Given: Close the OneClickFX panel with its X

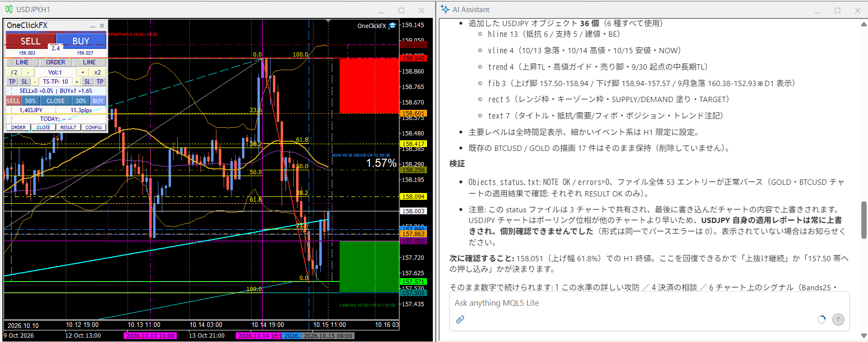Looking at the screenshot, I should [102, 26].
